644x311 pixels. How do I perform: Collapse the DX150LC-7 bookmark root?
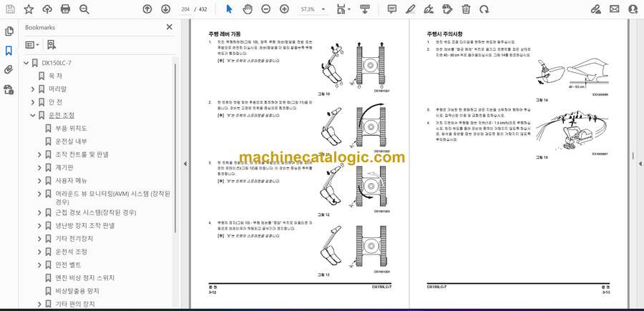pos(26,63)
